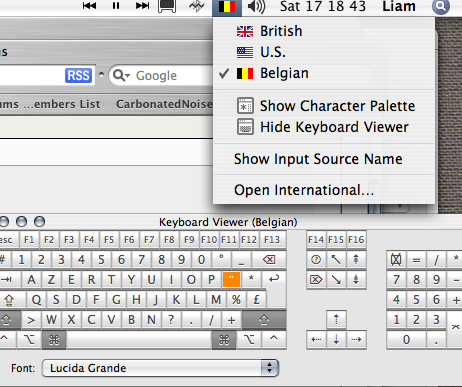Click the end key diagonal arrow
Viewport: 462px width, 387px height.
(336, 279)
